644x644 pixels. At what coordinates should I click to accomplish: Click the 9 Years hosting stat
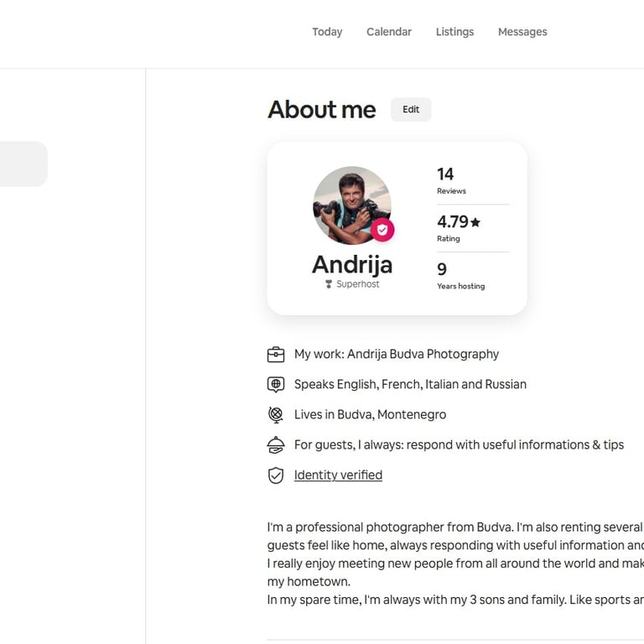click(x=460, y=275)
